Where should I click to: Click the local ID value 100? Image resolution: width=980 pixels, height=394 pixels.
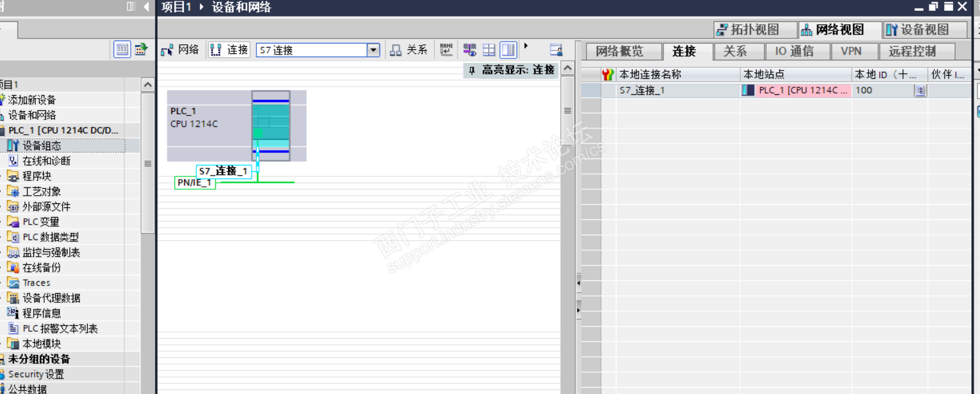[x=864, y=90]
